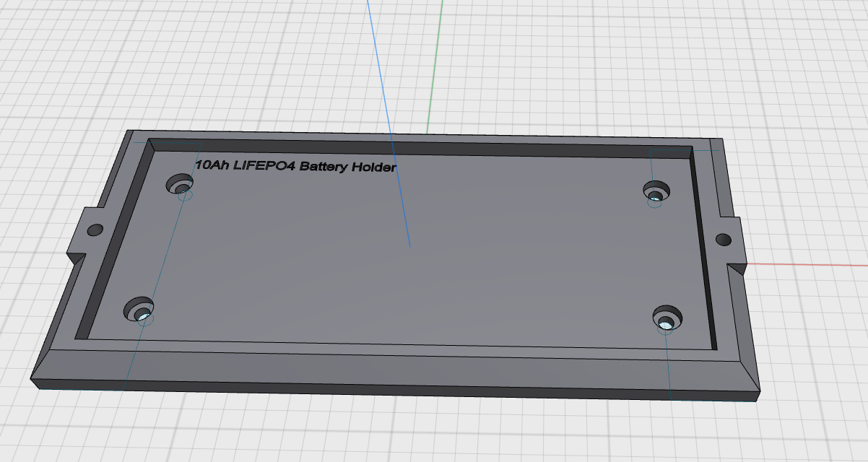
Task: Pick the countersunk hole nearest the engraved text
Action: coord(181,186)
